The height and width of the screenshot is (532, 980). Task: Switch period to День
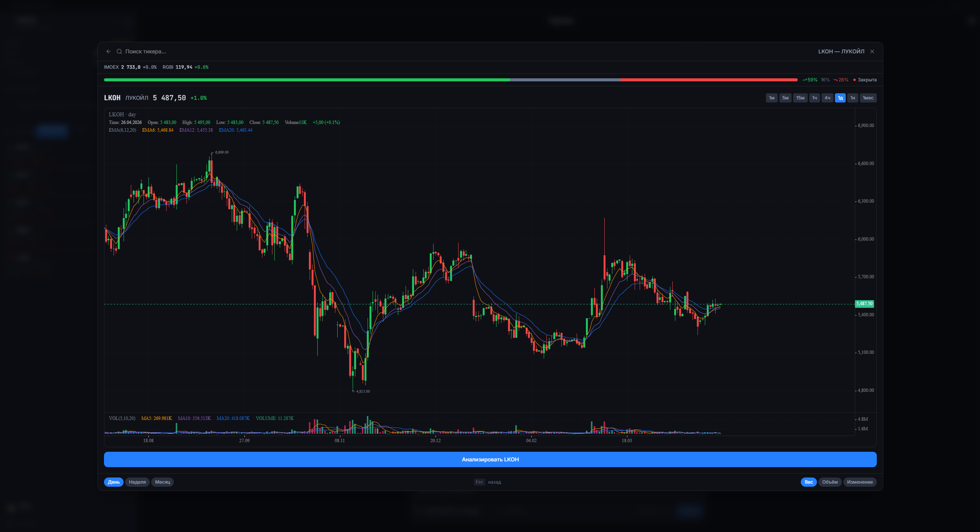114,482
